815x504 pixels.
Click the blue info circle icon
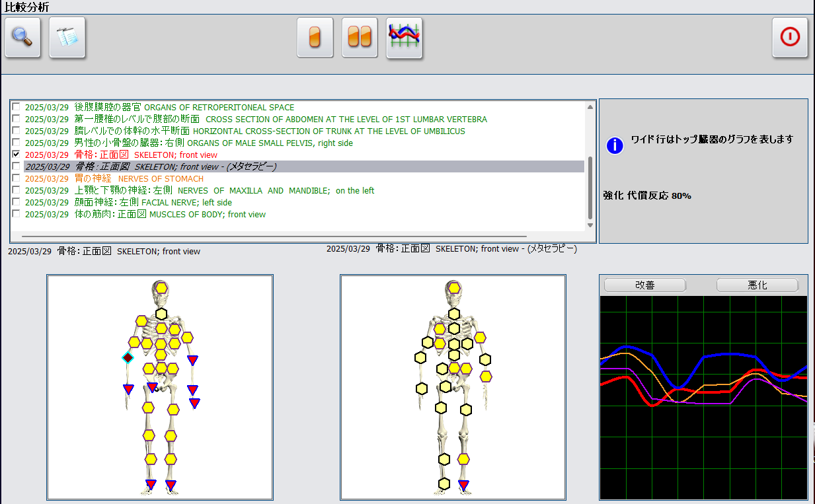point(615,146)
